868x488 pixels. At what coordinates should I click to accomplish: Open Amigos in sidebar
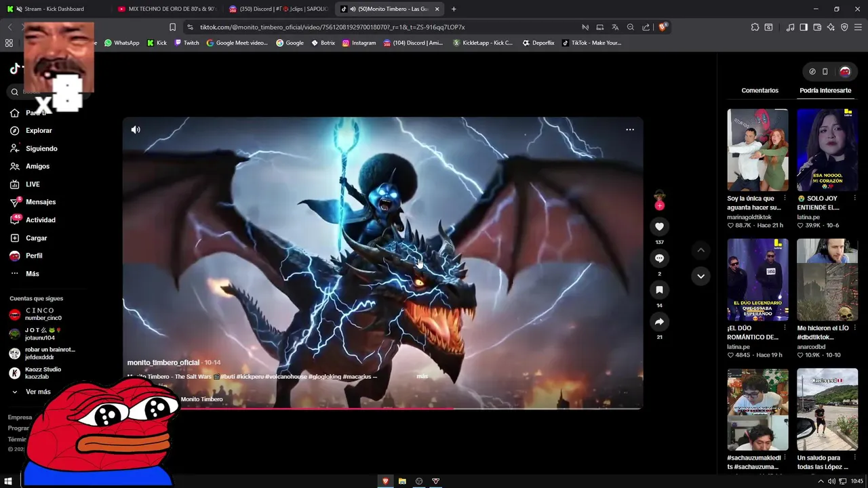pos(30,166)
